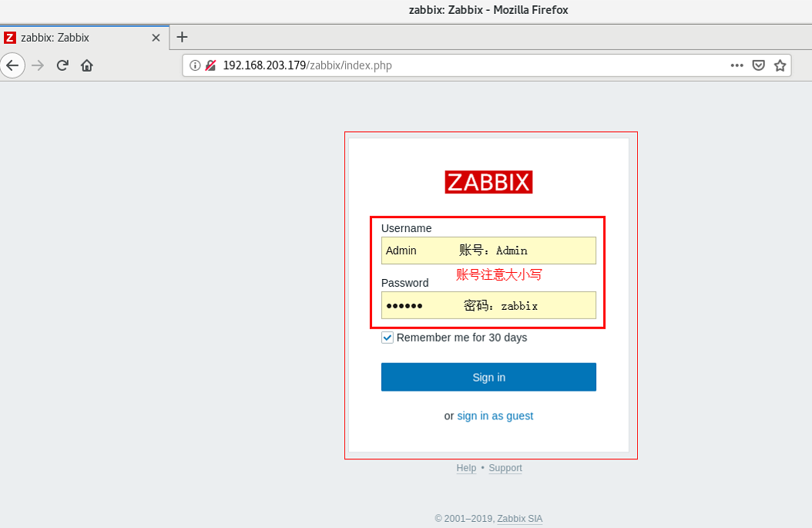Image resolution: width=812 pixels, height=528 pixels.
Task: Click the Username input field
Action: (488, 251)
